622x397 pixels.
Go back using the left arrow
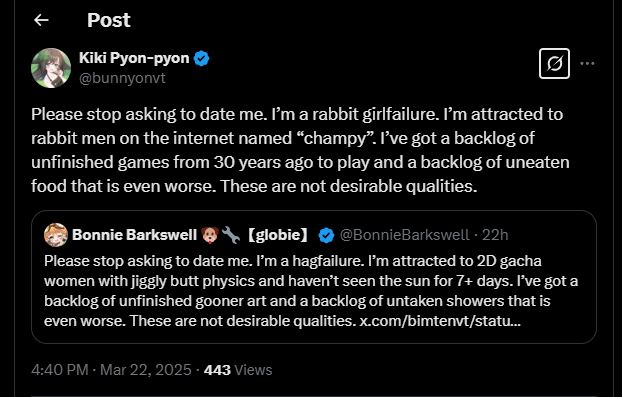pyautogui.click(x=41, y=20)
